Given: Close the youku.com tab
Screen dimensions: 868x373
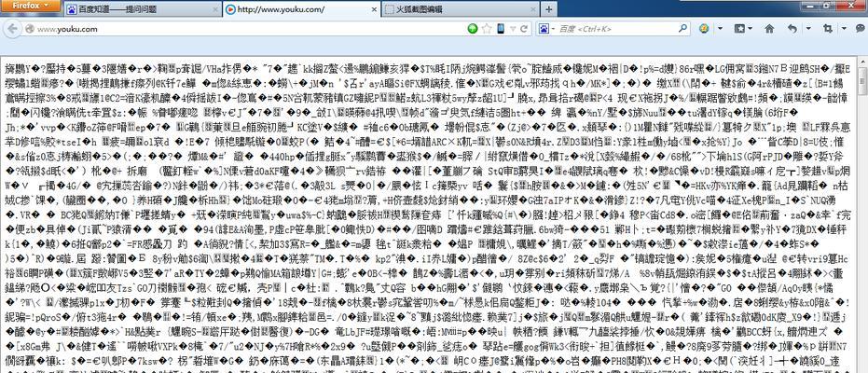Looking at the screenshot, I should click(x=373, y=9).
